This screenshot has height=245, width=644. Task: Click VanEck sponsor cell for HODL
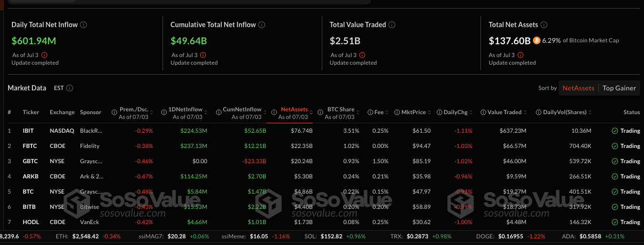click(90, 222)
